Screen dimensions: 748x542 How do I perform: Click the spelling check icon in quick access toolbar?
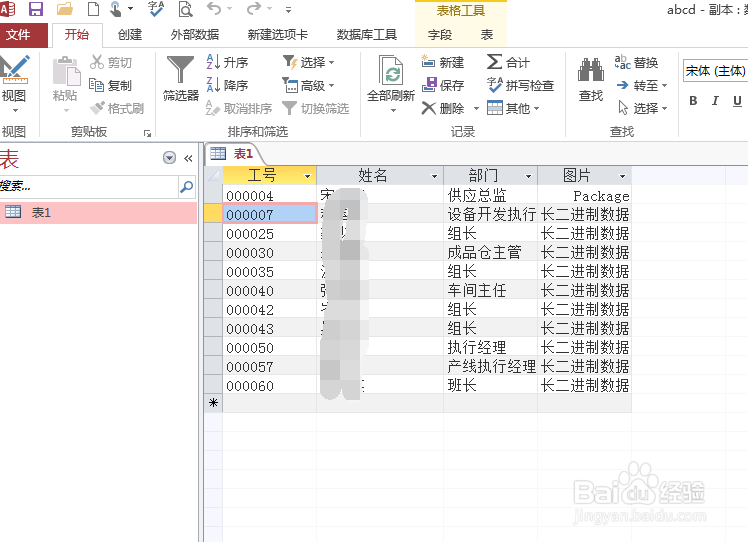click(x=156, y=9)
